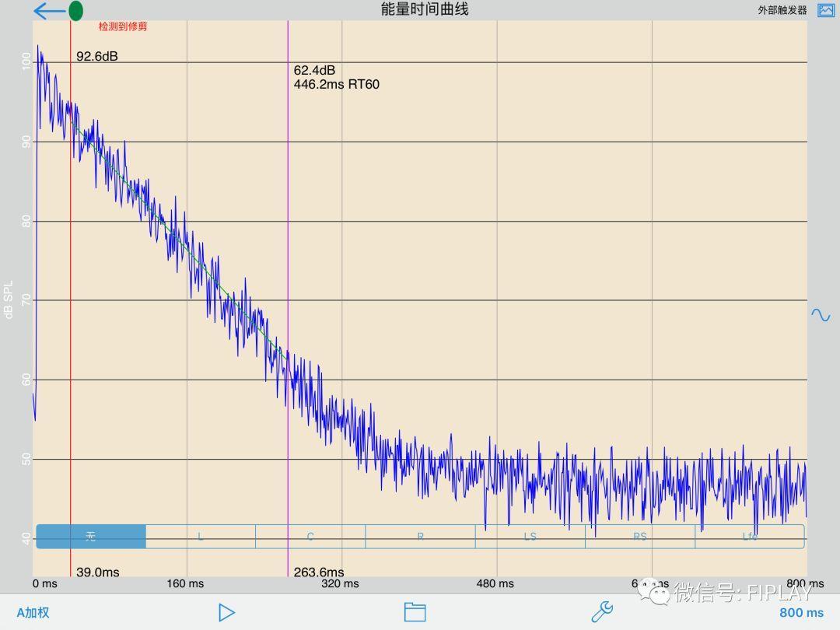The image size is (840, 630).
Task: Open the wrench settings tool
Action: pos(602,612)
